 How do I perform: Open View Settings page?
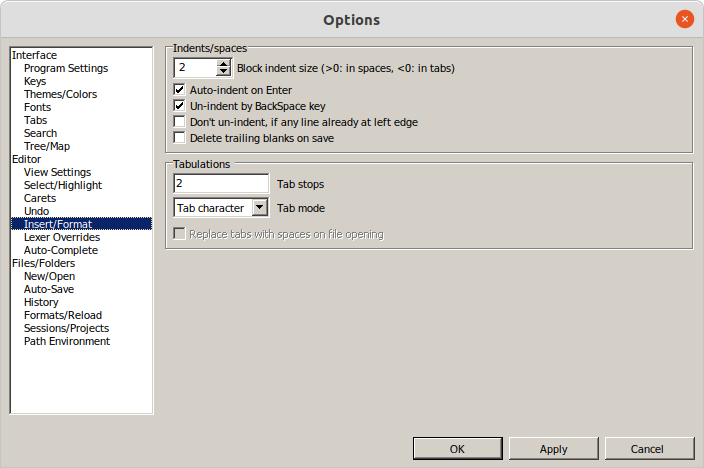pyautogui.click(x=57, y=172)
